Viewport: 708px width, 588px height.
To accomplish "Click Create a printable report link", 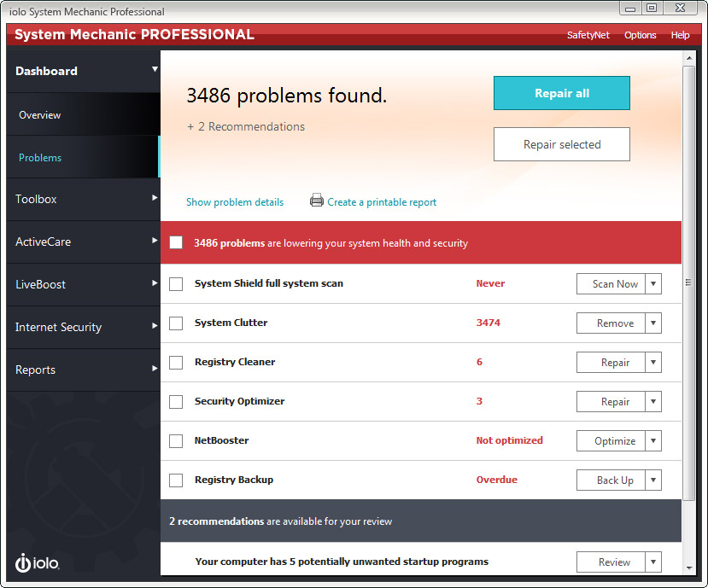I will (382, 202).
